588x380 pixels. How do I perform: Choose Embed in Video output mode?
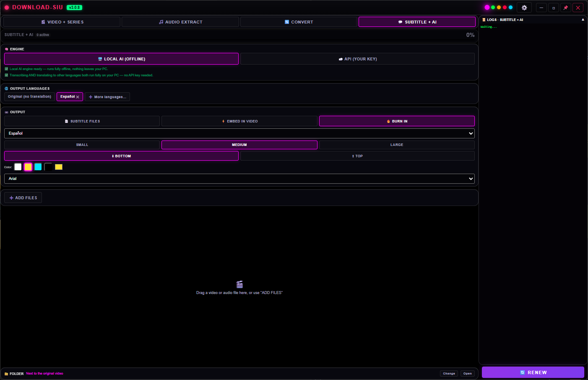[x=239, y=121]
